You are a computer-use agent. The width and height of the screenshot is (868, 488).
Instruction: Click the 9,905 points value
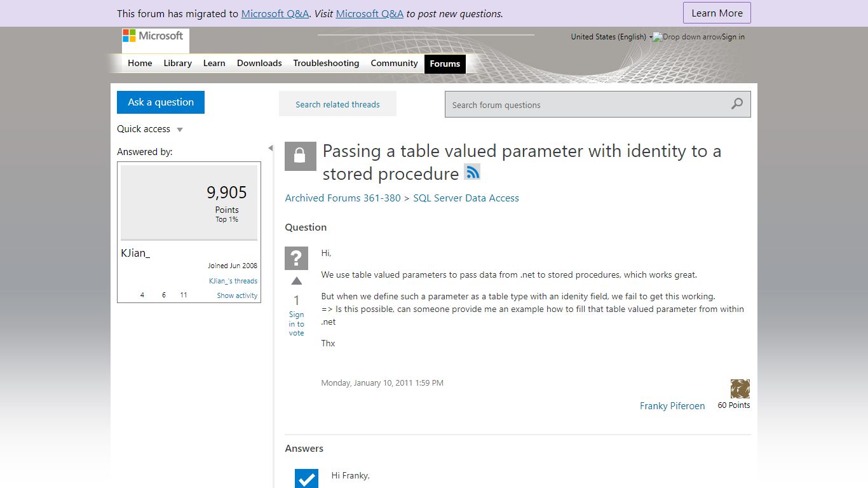pyautogui.click(x=227, y=192)
